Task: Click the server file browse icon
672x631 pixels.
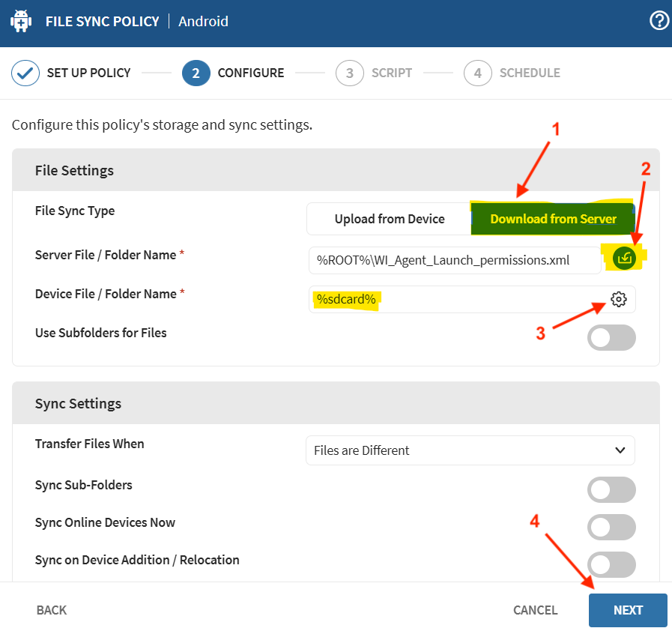Action: coord(624,259)
